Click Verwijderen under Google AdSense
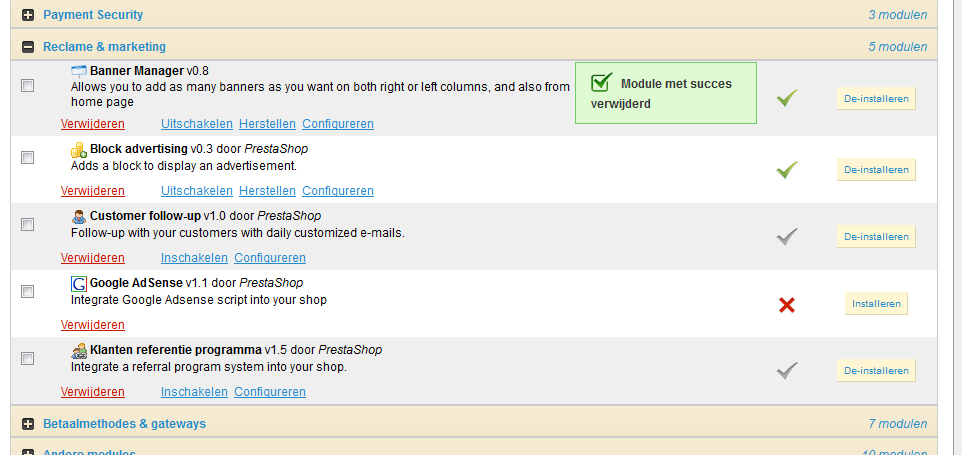The image size is (962, 455). [x=93, y=325]
